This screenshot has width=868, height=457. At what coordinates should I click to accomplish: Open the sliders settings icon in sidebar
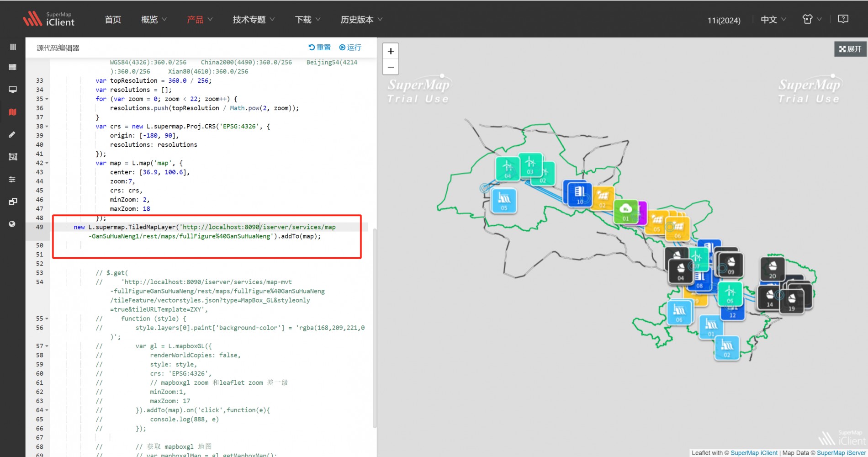pos(12,179)
